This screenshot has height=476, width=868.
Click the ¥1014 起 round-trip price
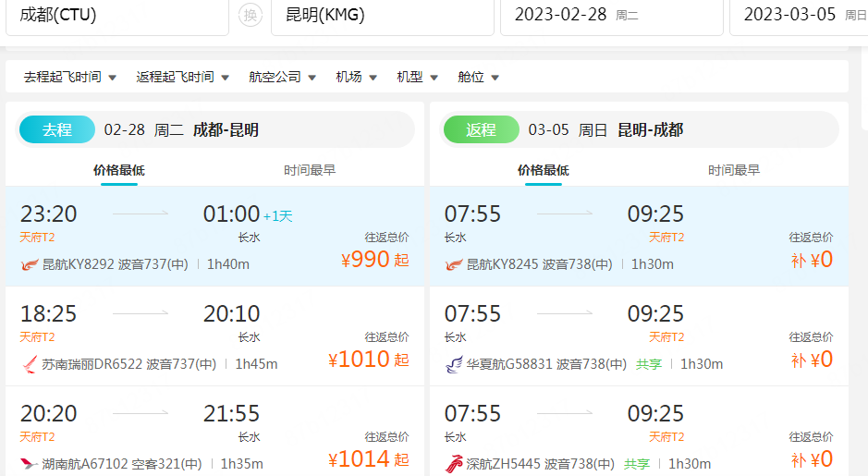tap(368, 459)
